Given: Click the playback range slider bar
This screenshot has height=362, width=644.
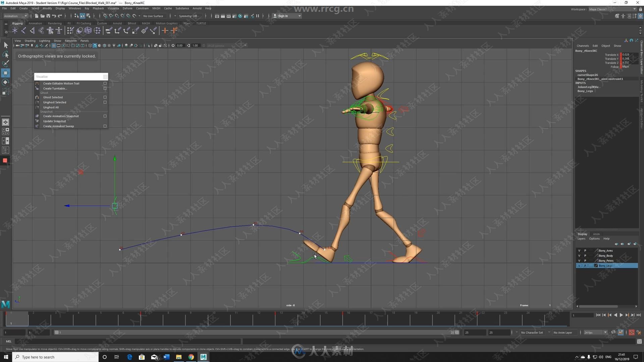Looking at the screenshot, I should [257, 333].
